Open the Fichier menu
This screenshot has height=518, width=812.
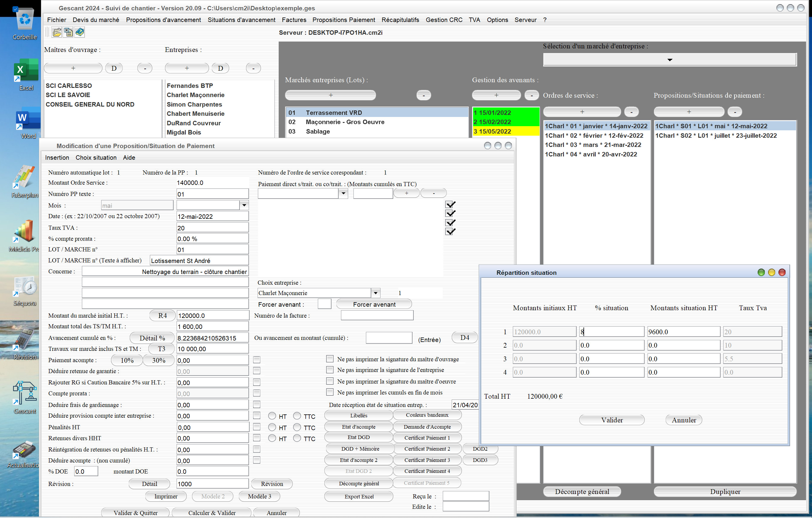(x=57, y=20)
